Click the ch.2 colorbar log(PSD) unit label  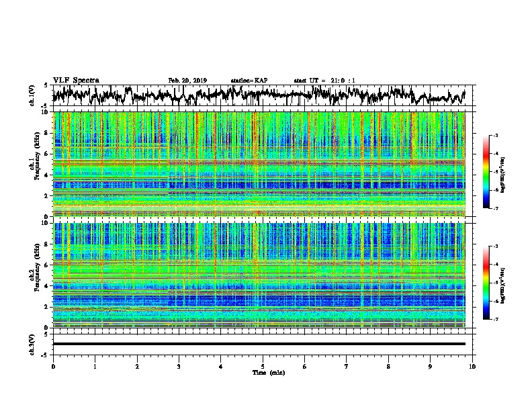503,285
